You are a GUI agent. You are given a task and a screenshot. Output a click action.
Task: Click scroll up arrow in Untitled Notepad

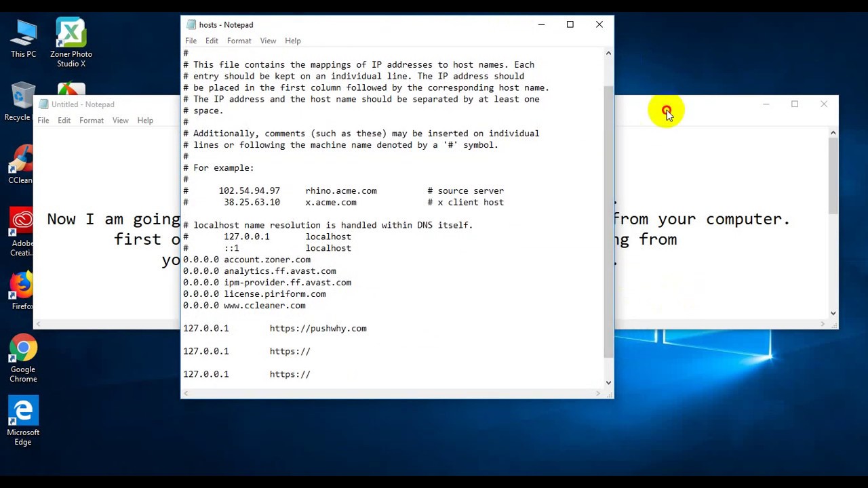tap(833, 133)
